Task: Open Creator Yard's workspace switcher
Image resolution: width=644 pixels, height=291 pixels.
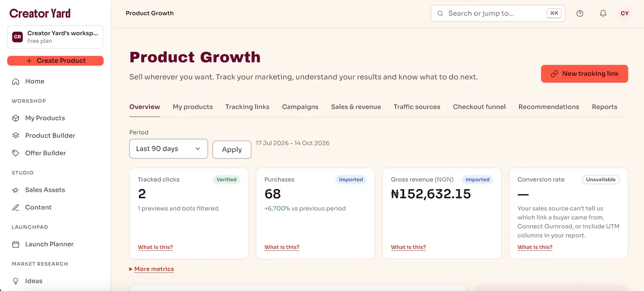Action: (x=56, y=37)
